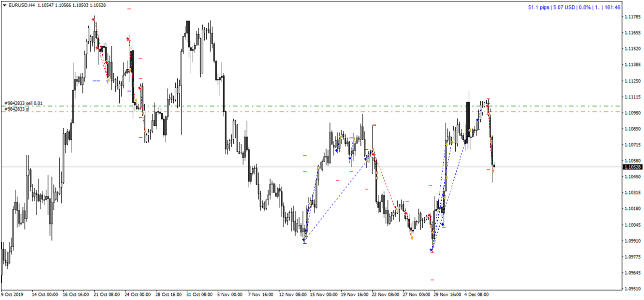Click the 28 Oct 16:00 time label
This screenshot has width=644, height=300.
(x=169, y=294)
